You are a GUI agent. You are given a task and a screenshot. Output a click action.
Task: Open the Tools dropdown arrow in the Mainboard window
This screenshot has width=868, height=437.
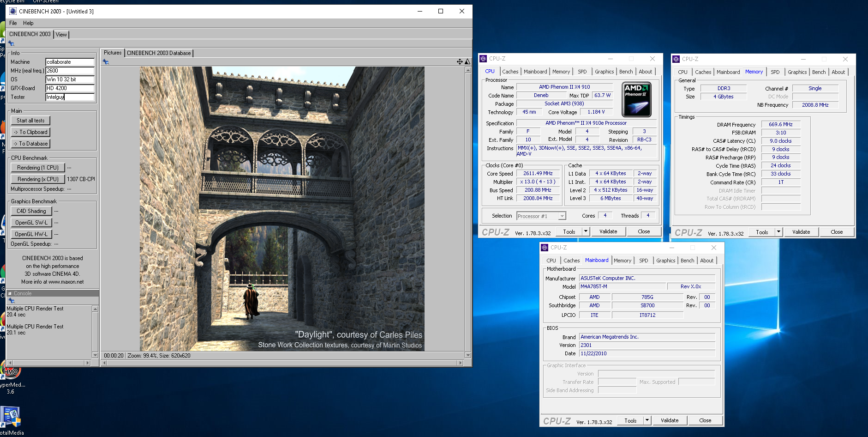click(x=647, y=420)
